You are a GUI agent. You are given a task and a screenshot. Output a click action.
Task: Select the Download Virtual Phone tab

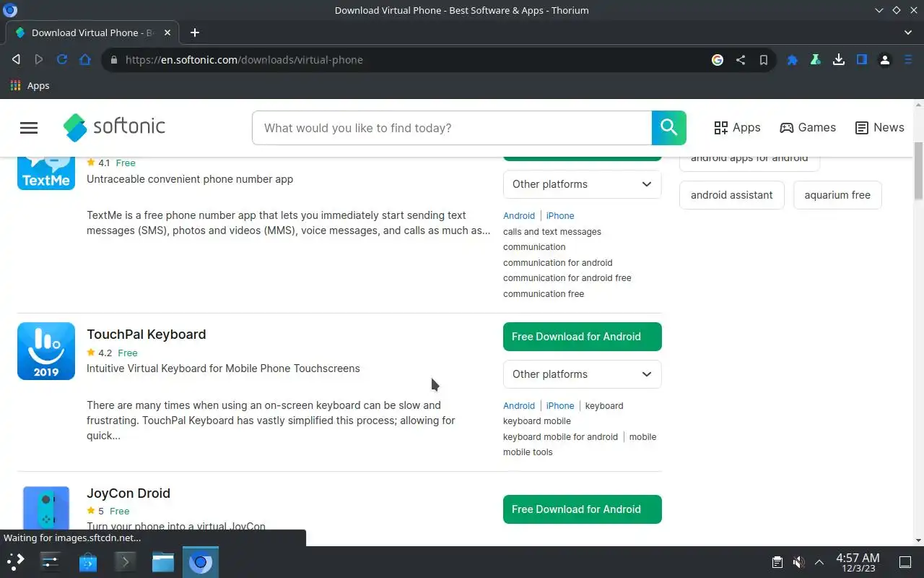(92, 33)
